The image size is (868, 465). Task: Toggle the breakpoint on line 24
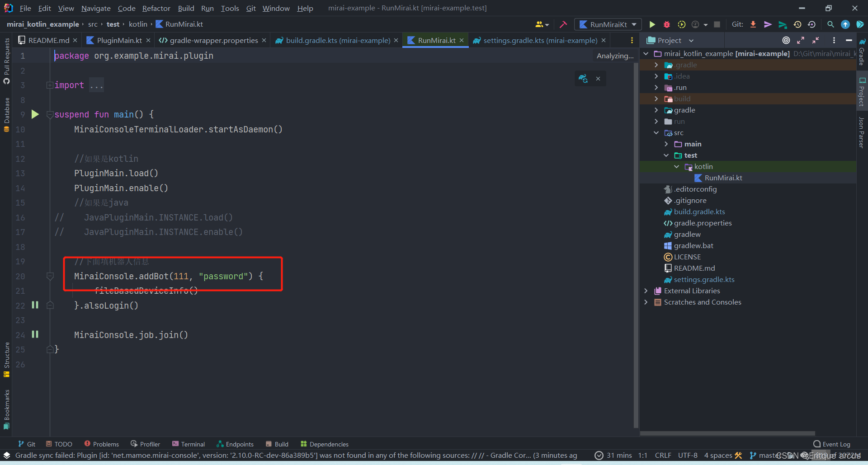pos(35,334)
